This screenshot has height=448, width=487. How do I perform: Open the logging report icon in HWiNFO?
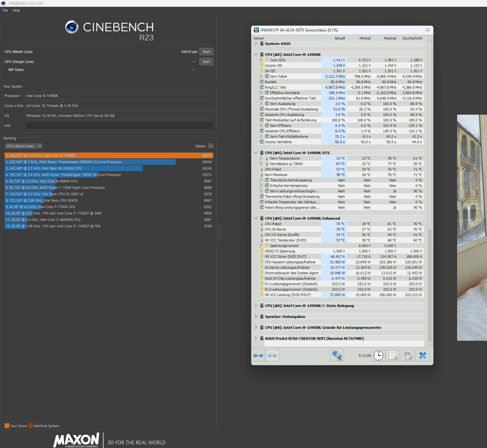[x=393, y=355]
